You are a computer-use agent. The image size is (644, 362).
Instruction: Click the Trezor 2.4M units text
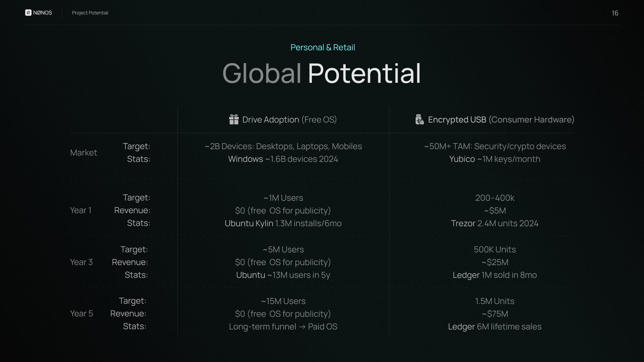tap(494, 223)
